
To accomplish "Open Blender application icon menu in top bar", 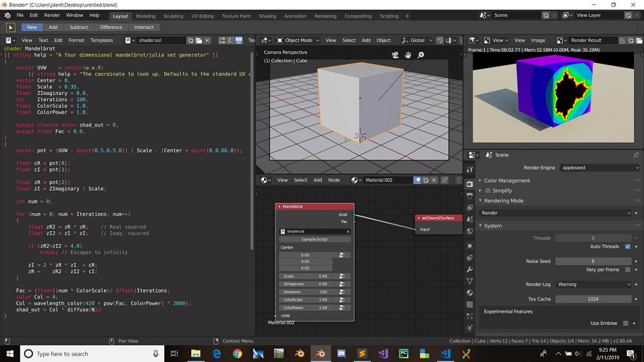I will 7,15.
